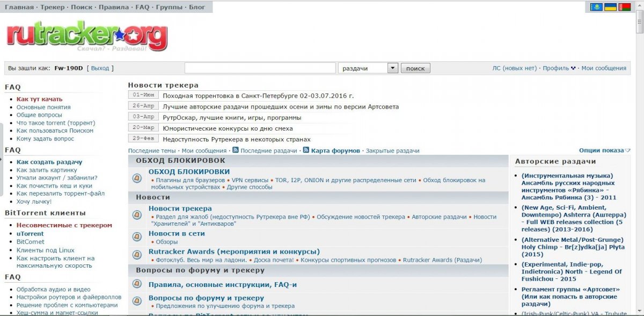This screenshot has width=644, height=316.
Task: Open Как залить картинку link
Action: click(47, 170)
